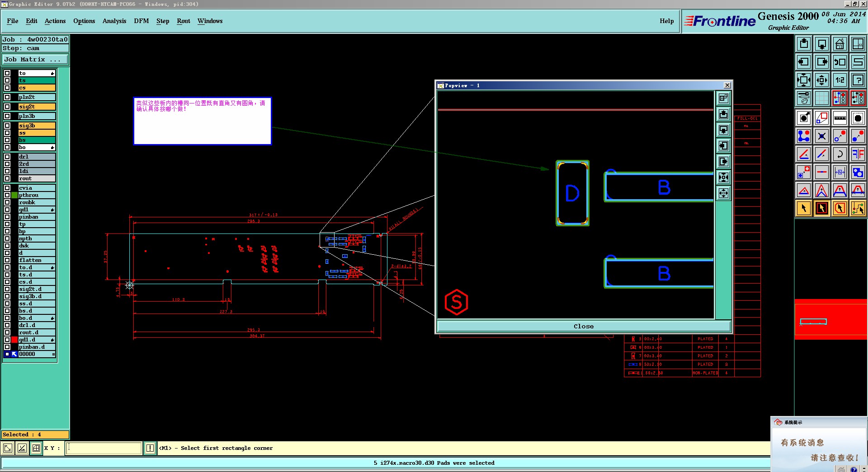Select the bs layer name
This screenshot has height=472, width=868.
click(x=37, y=140)
